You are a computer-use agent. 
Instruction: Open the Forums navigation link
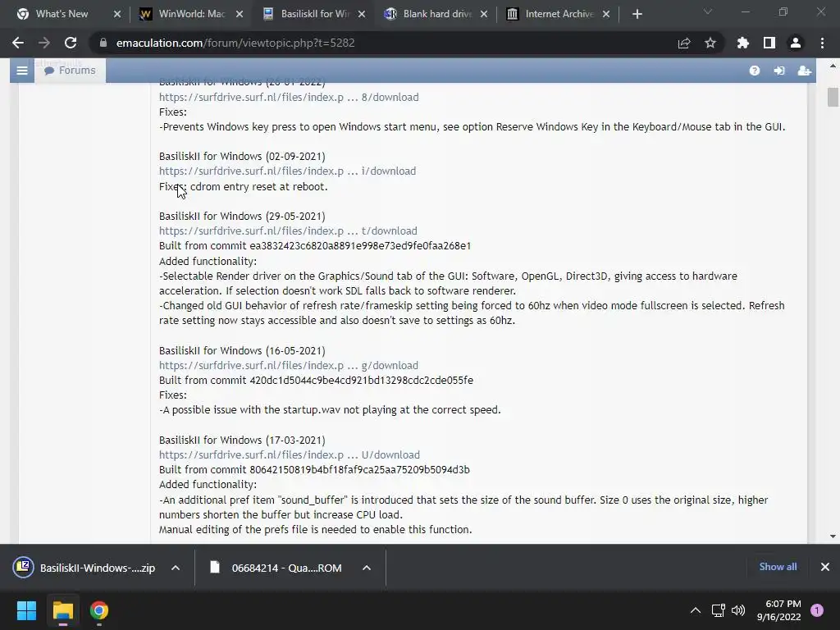71,71
